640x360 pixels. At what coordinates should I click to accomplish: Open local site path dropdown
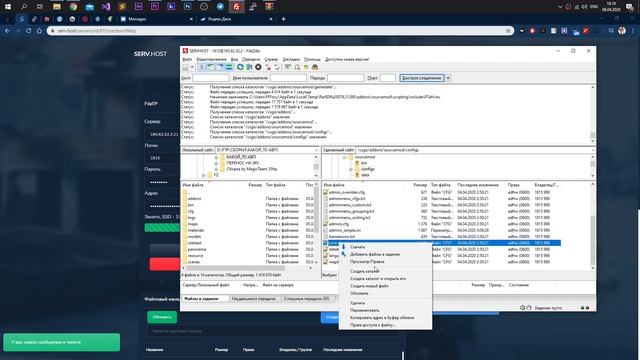coord(316,150)
